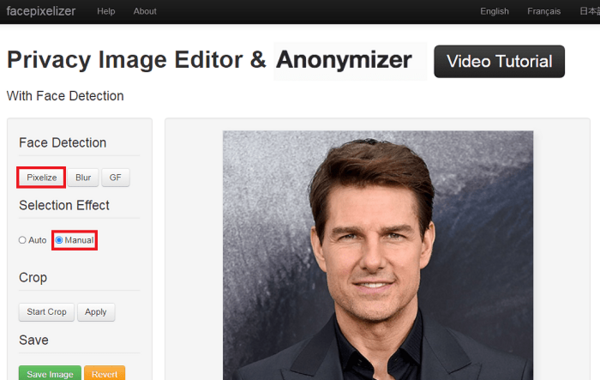Click the orange Revert button
600x380 pixels.
104,373
